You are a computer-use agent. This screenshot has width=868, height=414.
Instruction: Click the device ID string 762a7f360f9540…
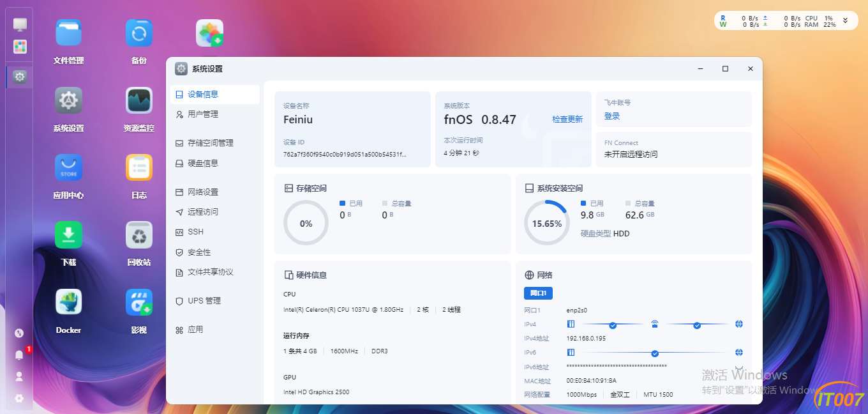(x=345, y=154)
